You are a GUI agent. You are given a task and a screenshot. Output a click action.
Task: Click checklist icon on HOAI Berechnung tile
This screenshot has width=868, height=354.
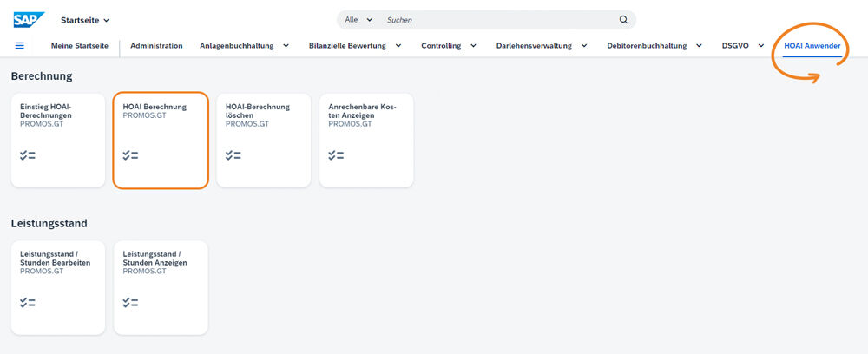pos(130,155)
